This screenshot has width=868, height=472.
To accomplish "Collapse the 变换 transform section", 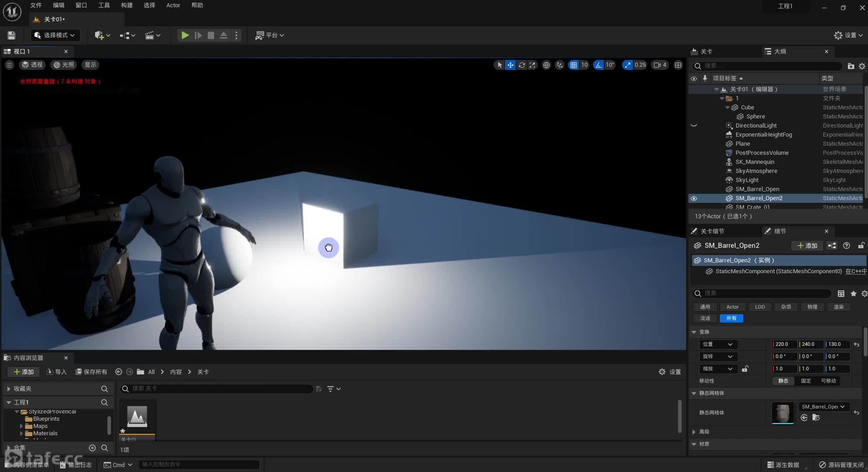I will pyautogui.click(x=694, y=332).
